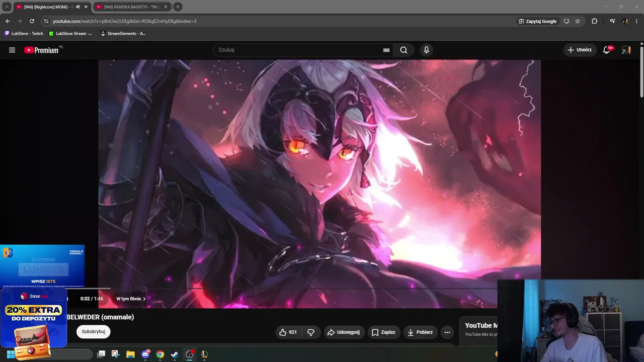Dislike the video with thumbs down
644x362 pixels.
(311, 332)
